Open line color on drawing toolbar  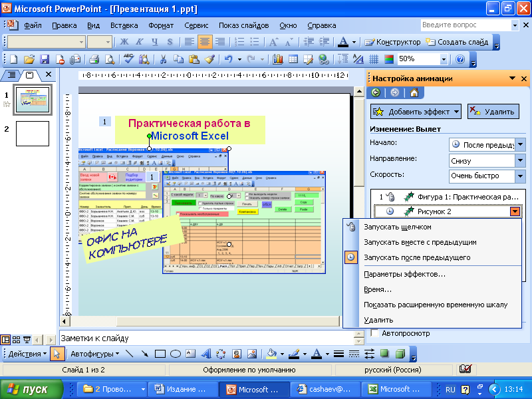(x=294, y=354)
